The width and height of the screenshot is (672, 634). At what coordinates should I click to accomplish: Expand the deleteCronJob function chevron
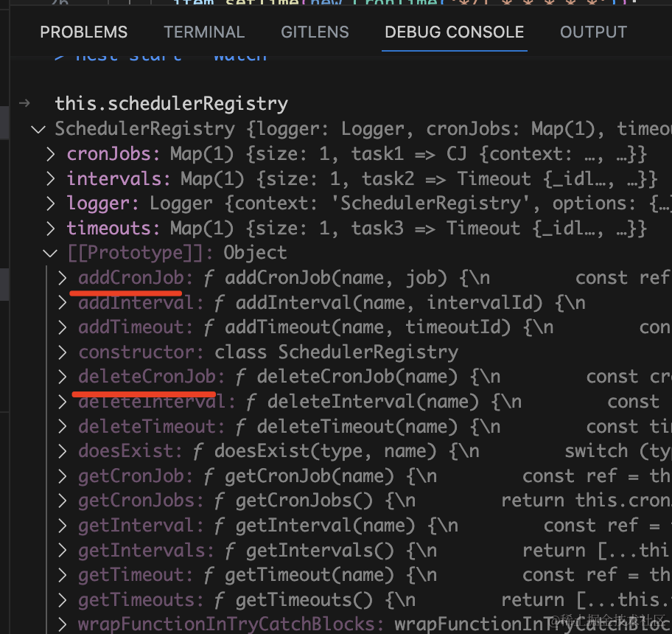click(x=63, y=377)
